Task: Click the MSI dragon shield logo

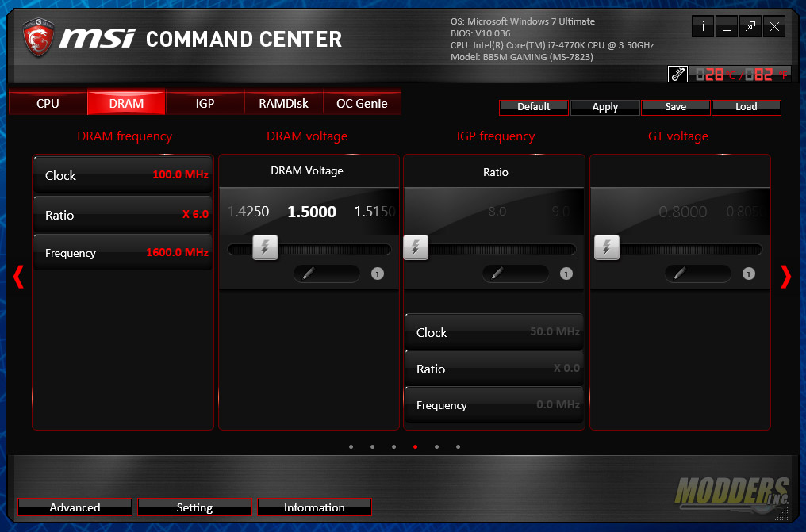Action: tap(39, 37)
